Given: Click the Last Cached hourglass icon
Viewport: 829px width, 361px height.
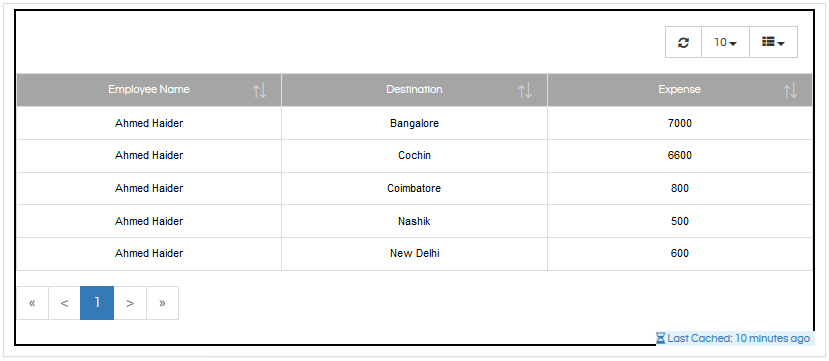Looking at the screenshot, I should click(661, 338).
